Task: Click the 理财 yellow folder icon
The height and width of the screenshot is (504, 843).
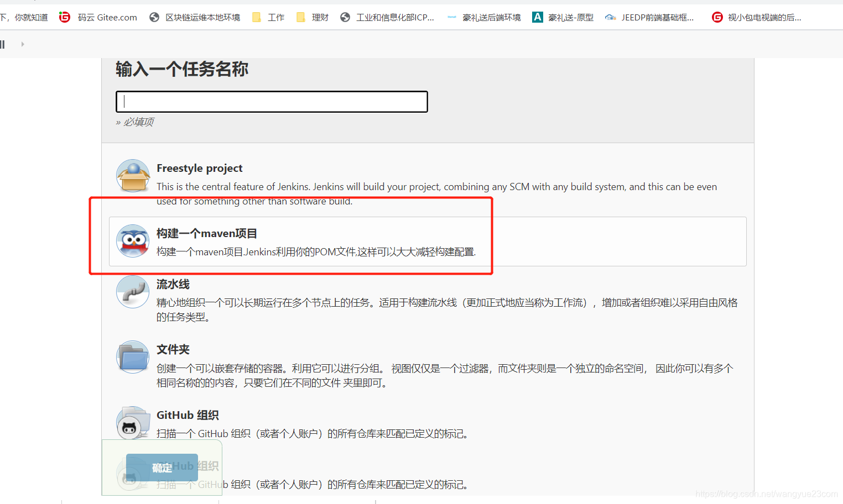Action: click(x=300, y=17)
